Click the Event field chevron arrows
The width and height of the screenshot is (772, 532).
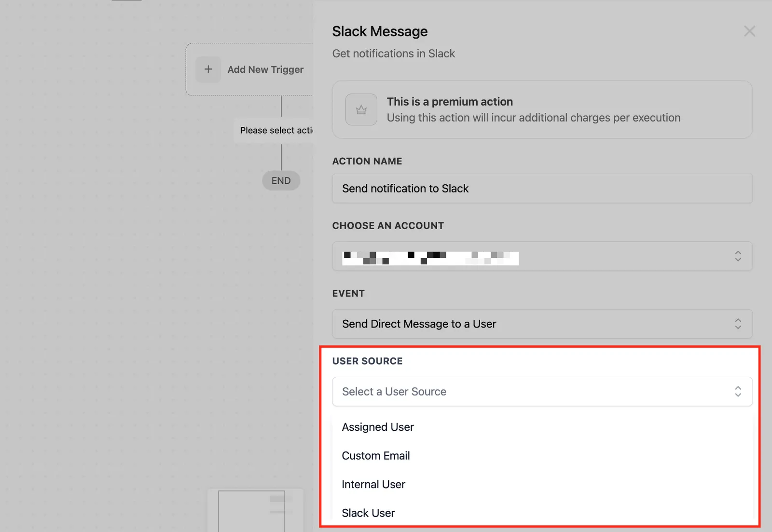click(738, 324)
